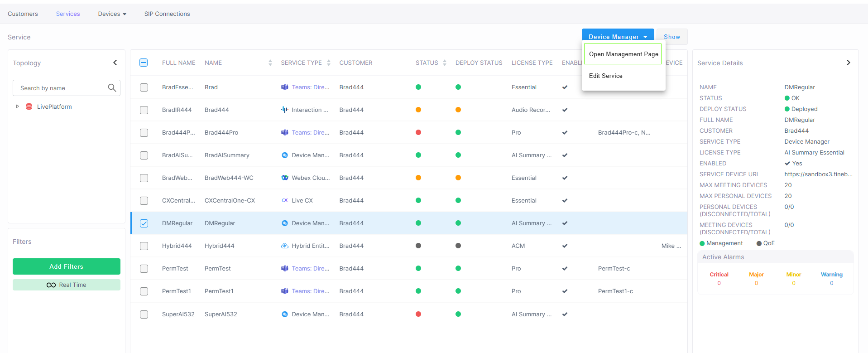Viewport: 868px width, 353px height.
Task: Click the red status dot for SuperAI532
Action: click(418, 314)
